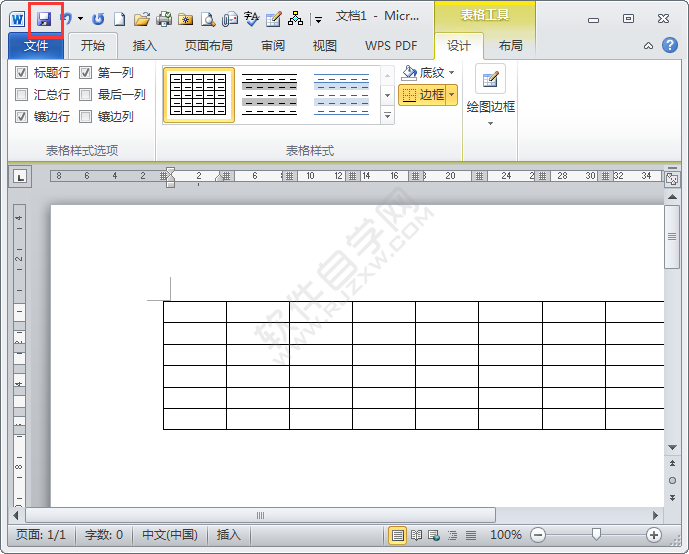Click the Open folder icon
This screenshot has height=554, width=689.
[142, 19]
